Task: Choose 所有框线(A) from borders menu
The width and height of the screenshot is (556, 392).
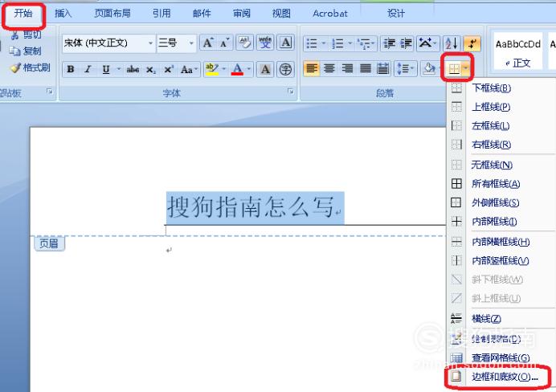Action: click(x=500, y=184)
